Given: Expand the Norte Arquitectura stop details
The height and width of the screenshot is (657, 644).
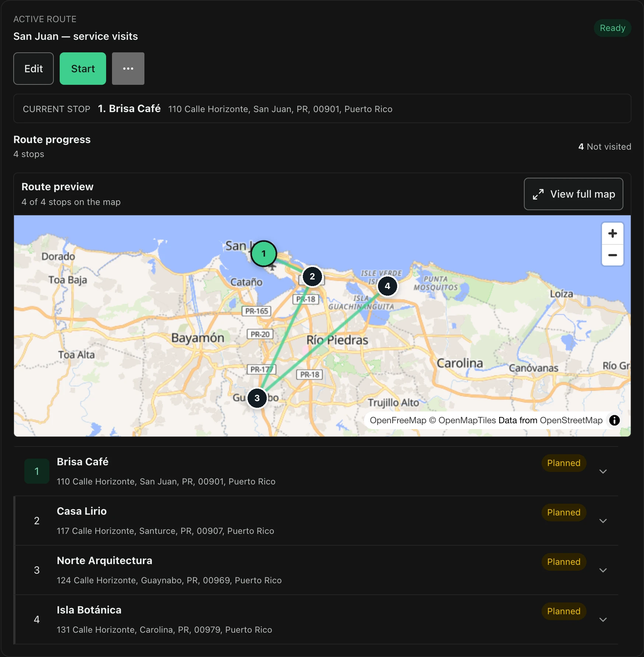Looking at the screenshot, I should pos(603,570).
